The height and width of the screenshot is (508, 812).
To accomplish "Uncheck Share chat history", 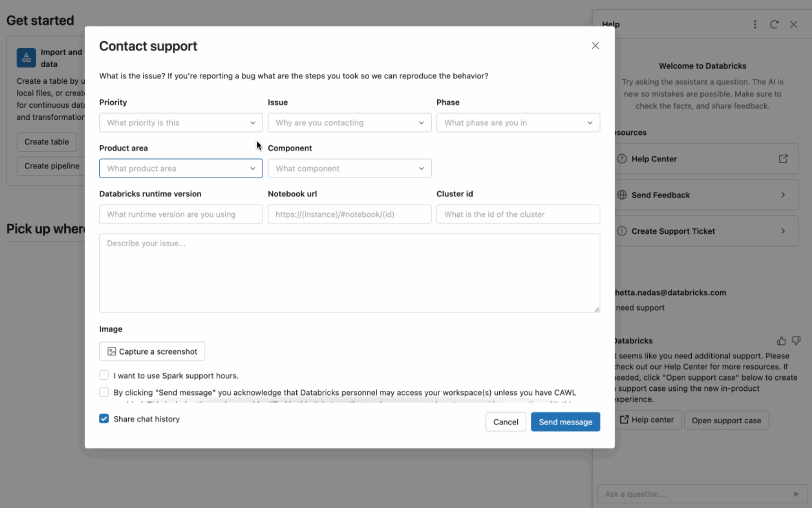I will click(104, 419).
